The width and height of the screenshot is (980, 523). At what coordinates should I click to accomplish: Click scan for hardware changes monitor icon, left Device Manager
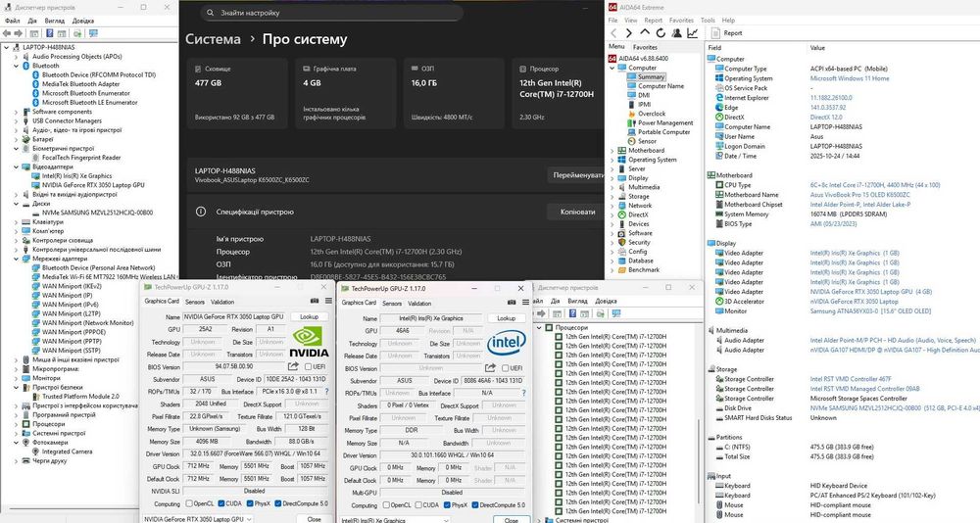pyautogui.click(x=94, y=33)
